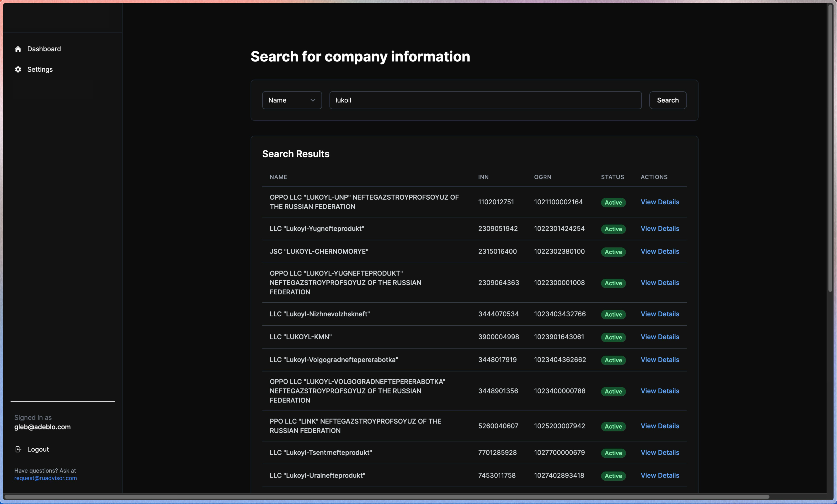Click the Dashboard home icon
This screenshot has height=504, width=837.
point(18,49)
